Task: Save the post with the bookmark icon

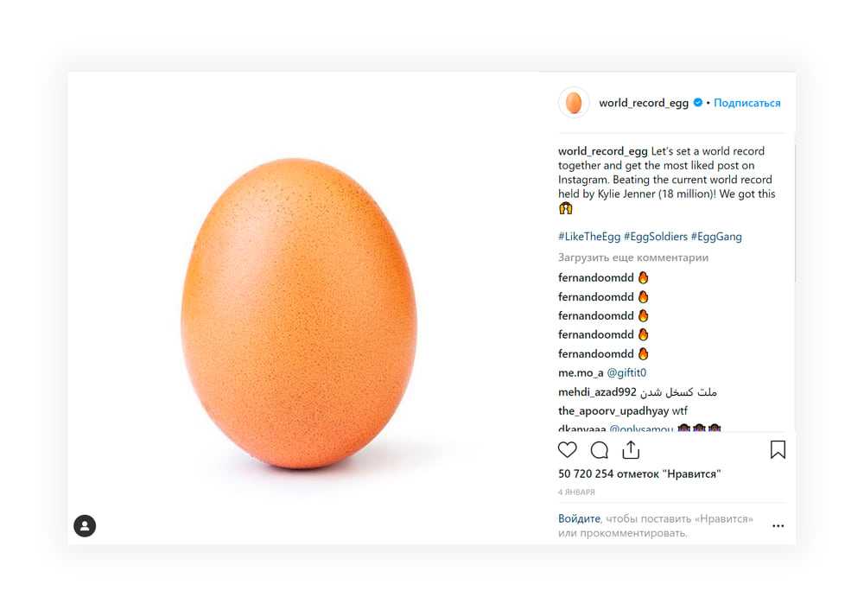Action: (x=778, y=450)
